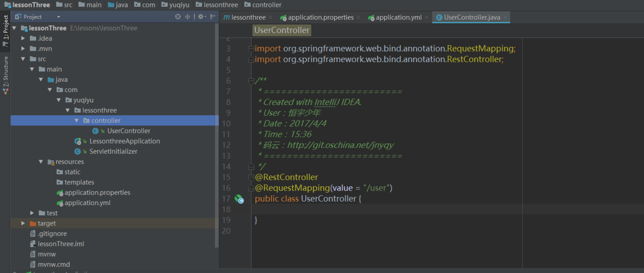Click the orange target folder icon
The width and height of the screenshot is (644, 273).
tap(33, 224)
